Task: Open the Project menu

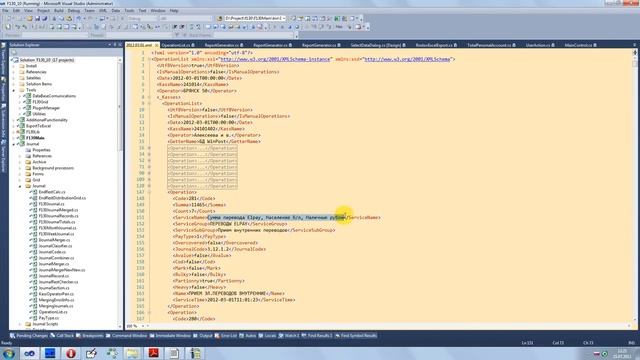Action: click(x=43, y=11)
